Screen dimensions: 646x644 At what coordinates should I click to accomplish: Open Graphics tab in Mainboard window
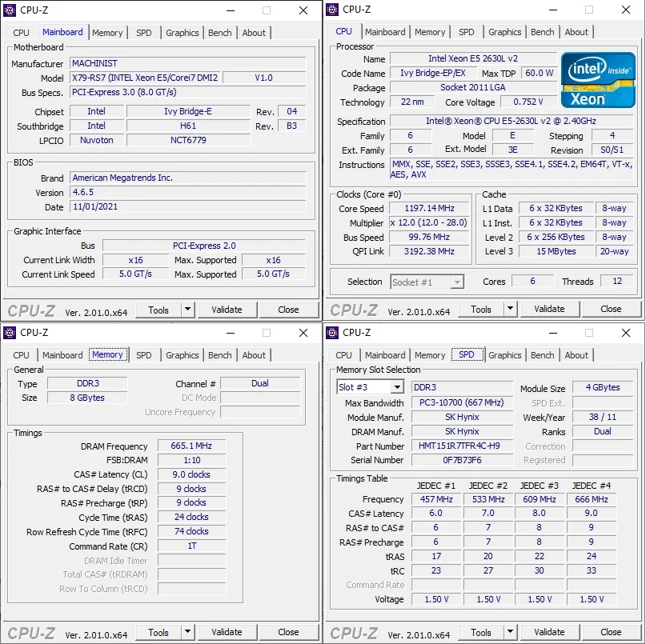pyautogui.click(x=183, y=33)
